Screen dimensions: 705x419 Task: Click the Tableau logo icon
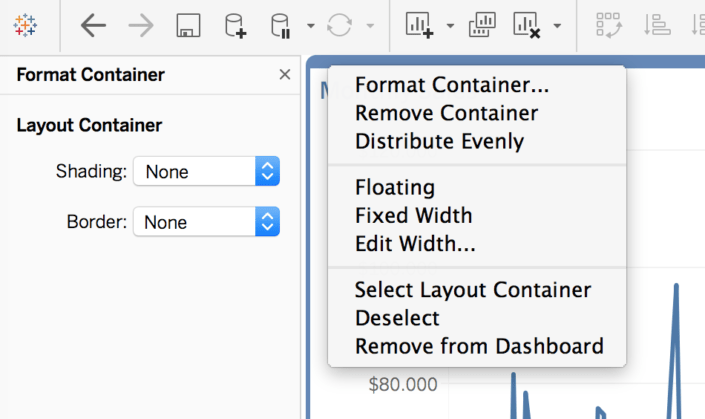(x=27, y=25)
